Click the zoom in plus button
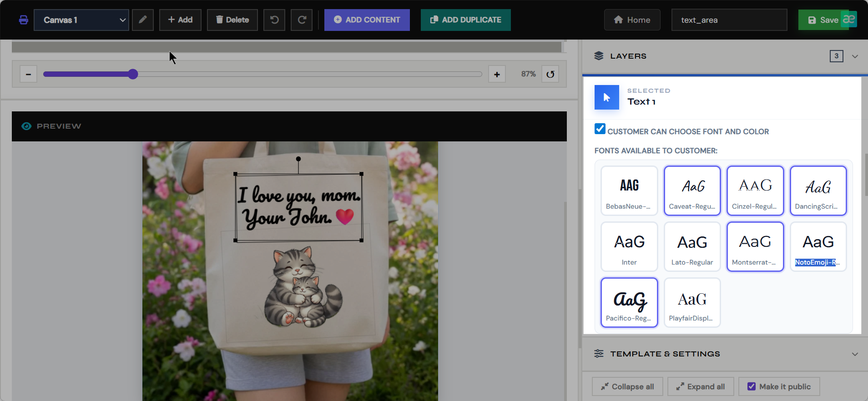 point(497,74)
